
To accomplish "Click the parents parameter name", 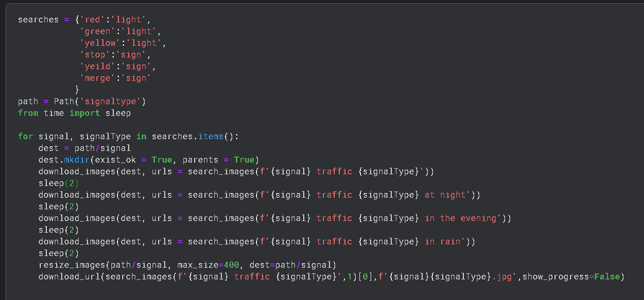I will point(200,160).
